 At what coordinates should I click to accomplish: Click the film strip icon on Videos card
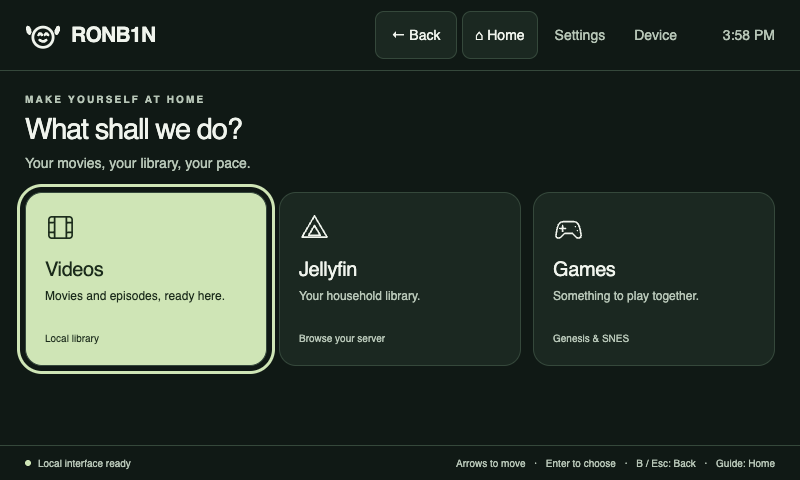60,228
